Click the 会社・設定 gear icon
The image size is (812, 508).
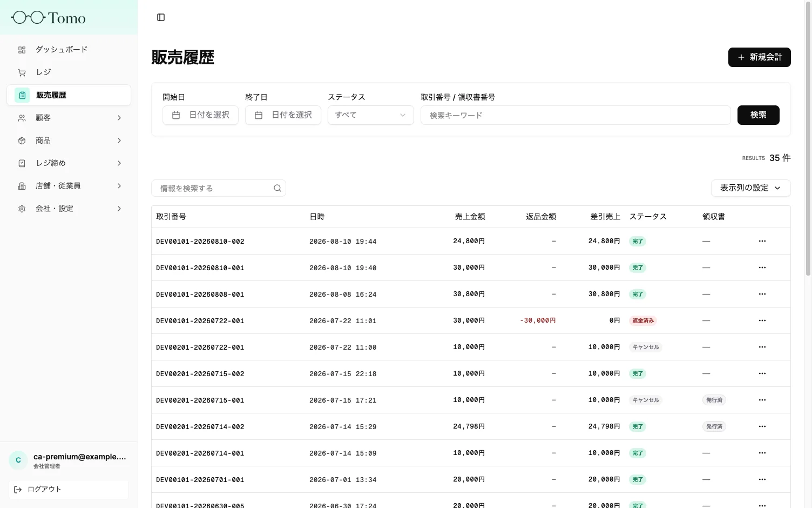pos(22,209)
